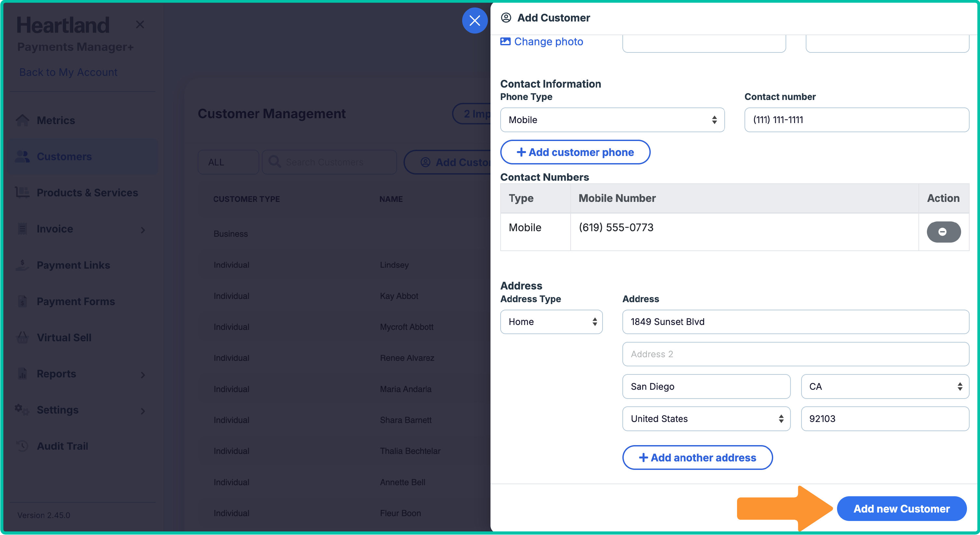
Task: Click the Reports chart icon
Action: tap(22, 373)
